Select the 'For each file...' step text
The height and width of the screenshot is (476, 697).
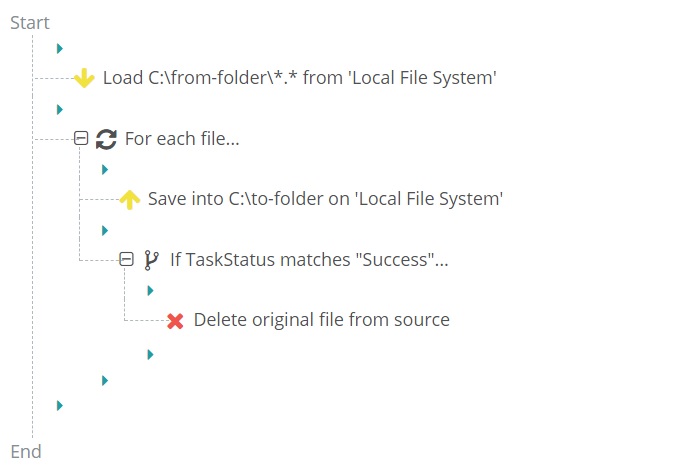[x=181, y=139]
